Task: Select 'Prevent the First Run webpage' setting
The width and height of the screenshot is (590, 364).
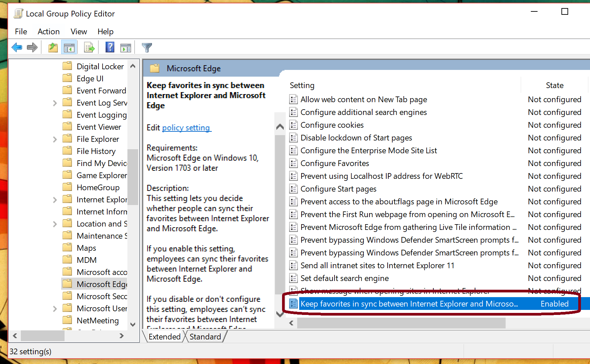Action: click(x=407, y=214)
